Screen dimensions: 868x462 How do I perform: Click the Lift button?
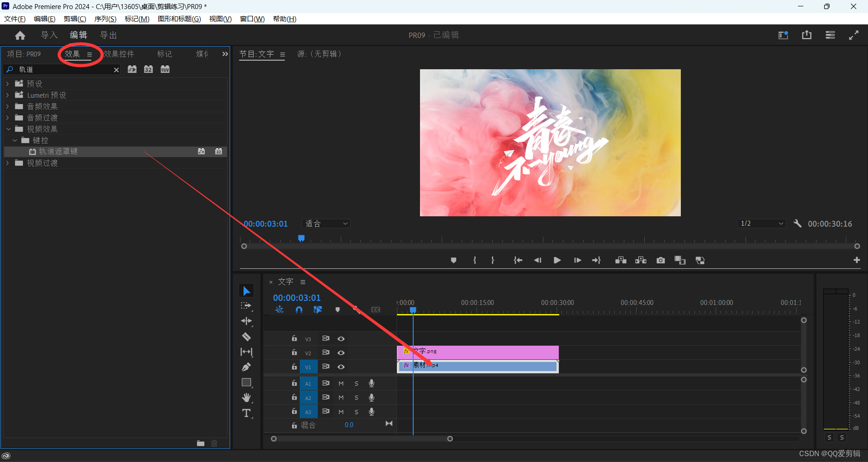(x=621, y=260)
